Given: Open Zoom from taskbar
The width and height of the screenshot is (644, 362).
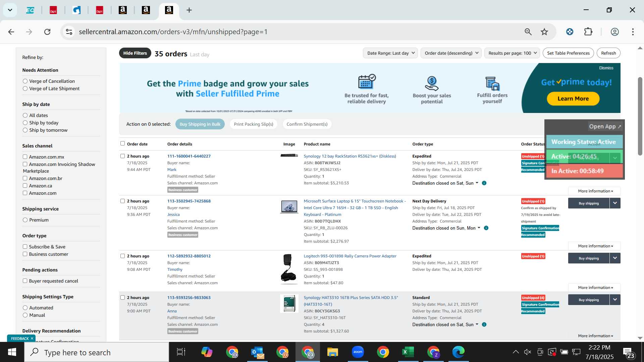Looking at the screenshot, I should pos(358,352).
